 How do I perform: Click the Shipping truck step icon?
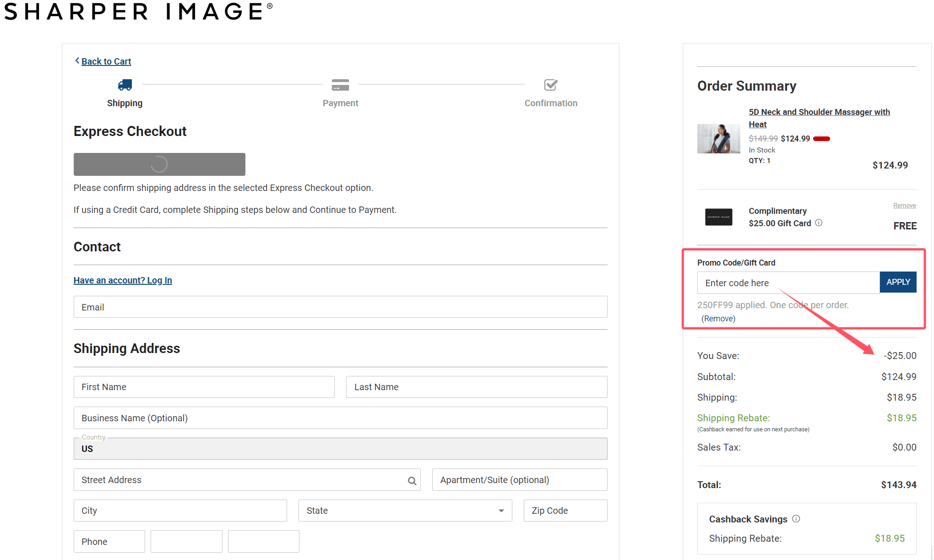125,85
